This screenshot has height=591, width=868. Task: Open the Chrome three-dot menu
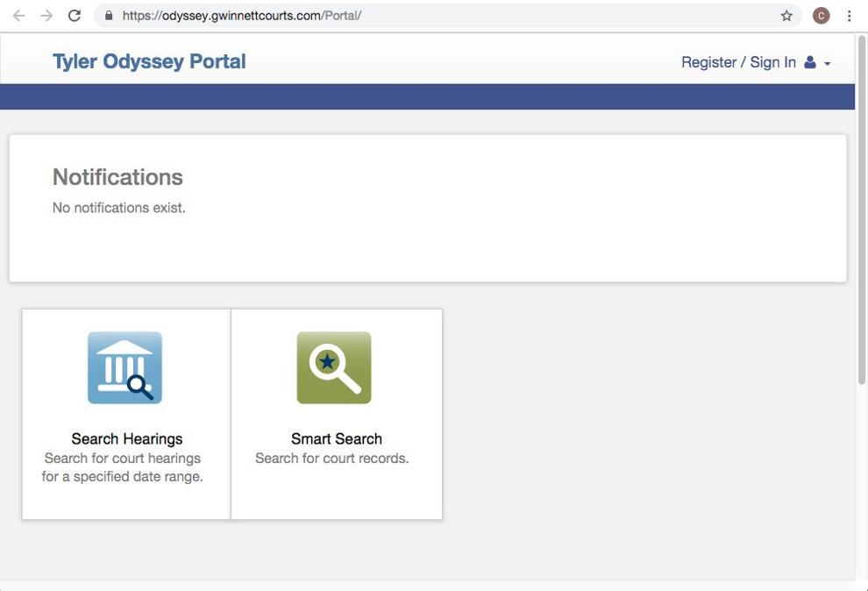click(850, 16)
